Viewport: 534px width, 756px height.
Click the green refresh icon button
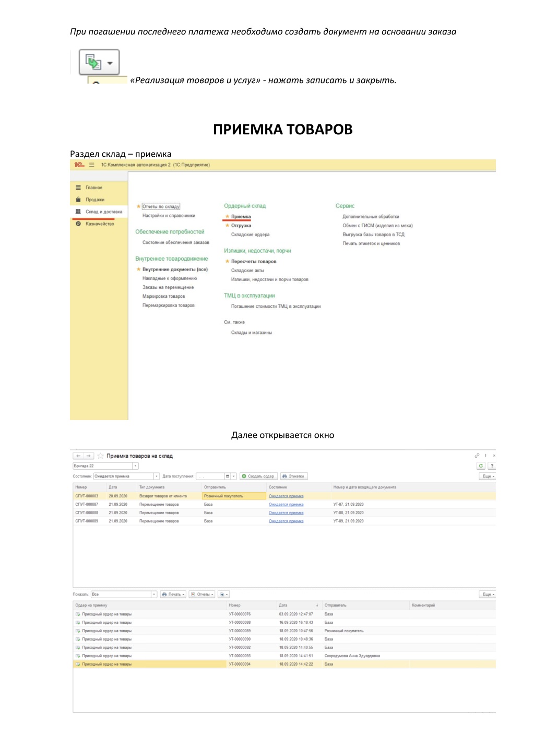coord(481,466)
